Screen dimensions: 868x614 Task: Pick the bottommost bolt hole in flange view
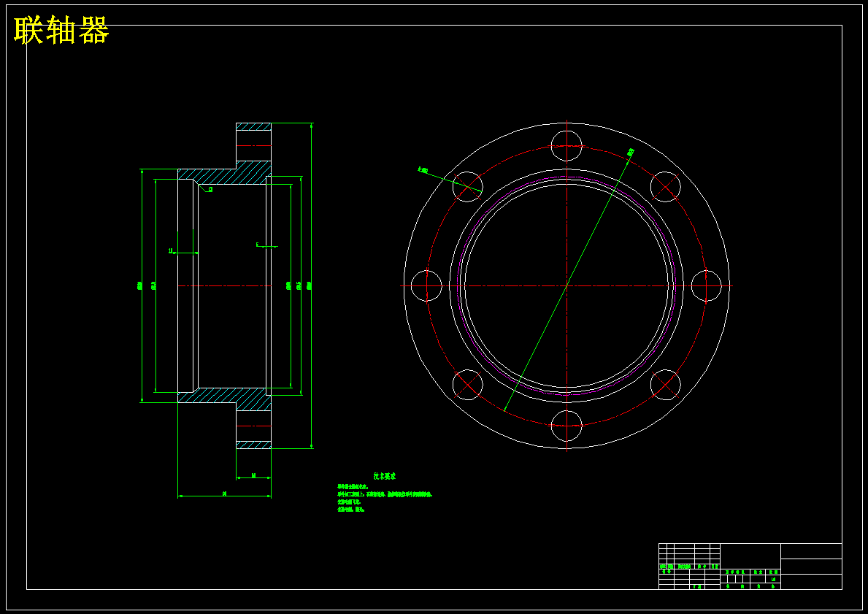pos(566,426)
